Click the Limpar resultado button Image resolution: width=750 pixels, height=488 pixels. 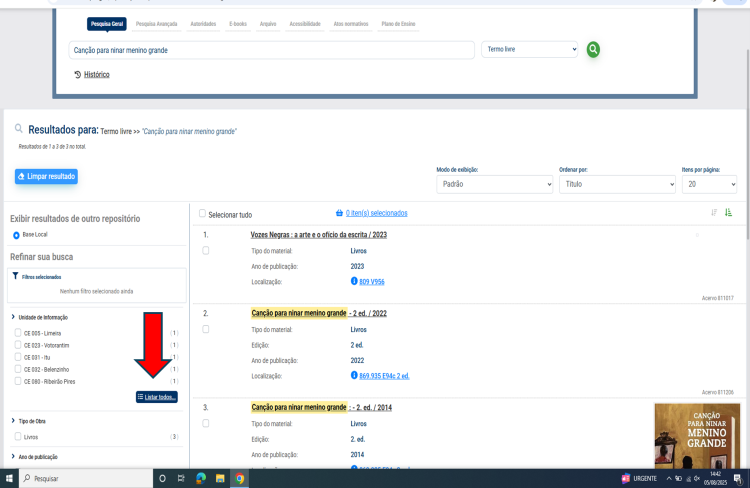tap(46, 177)
